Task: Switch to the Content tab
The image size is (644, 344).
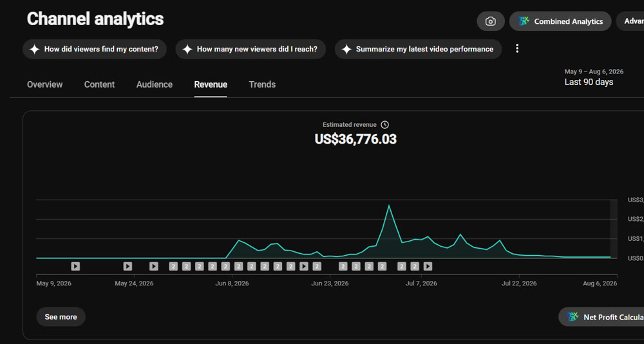Action: coord(99,84)
